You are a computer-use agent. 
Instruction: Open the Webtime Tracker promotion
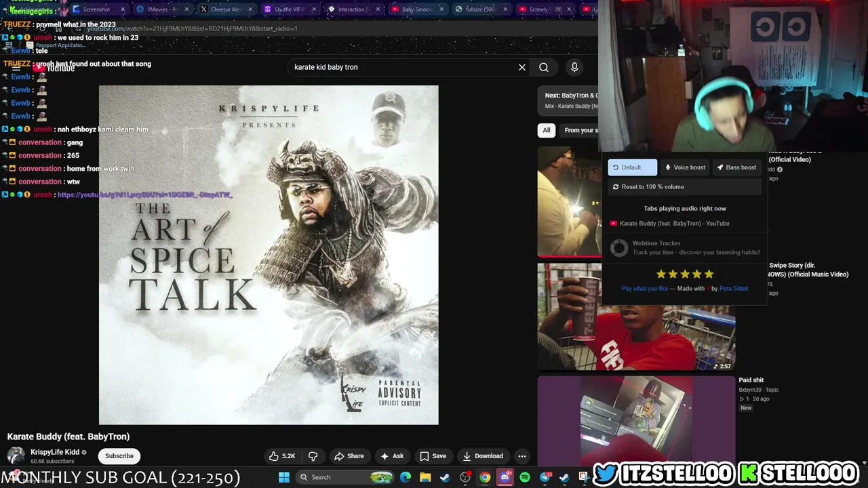tap(685, 248)
